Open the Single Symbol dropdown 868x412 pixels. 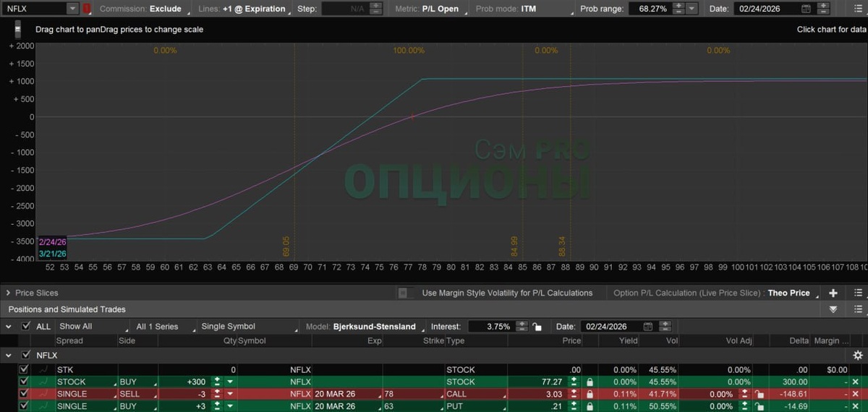(248, 327)
